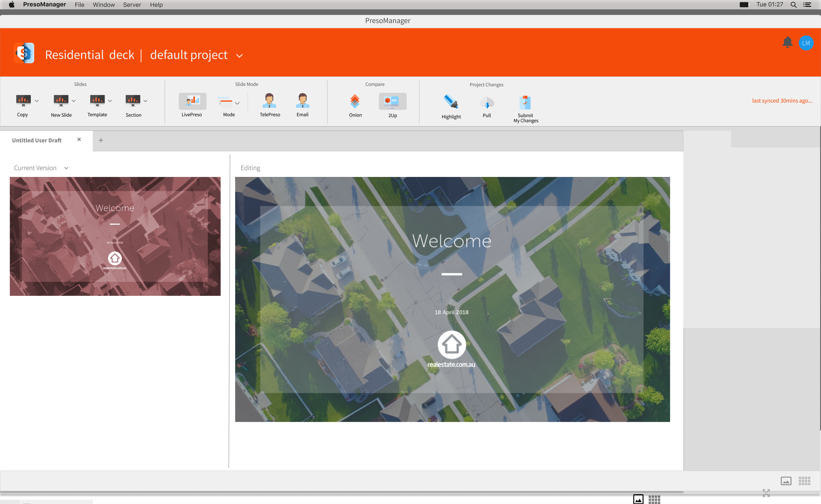Add a new draft tab with plus
821x504 pixels.
101,140
